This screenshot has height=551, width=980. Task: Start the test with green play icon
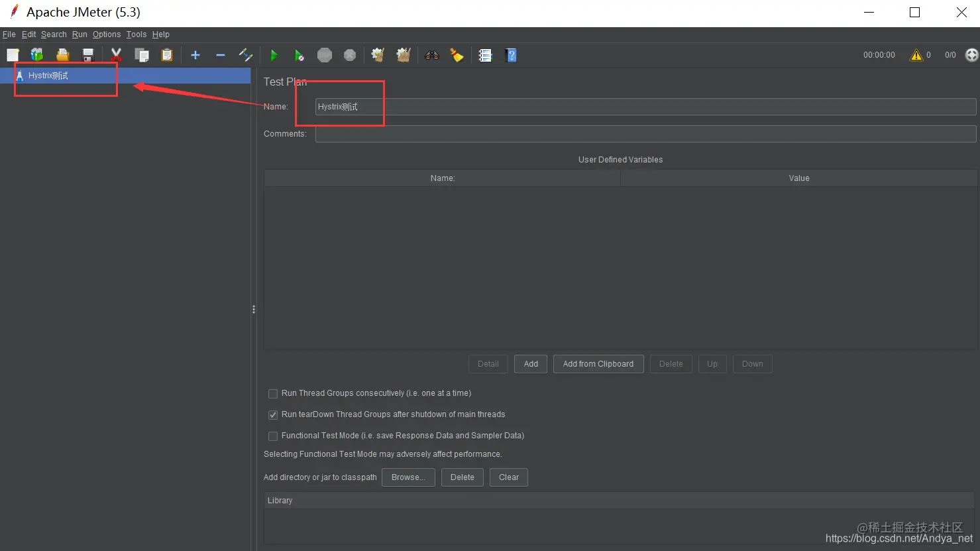click(274, 55)
